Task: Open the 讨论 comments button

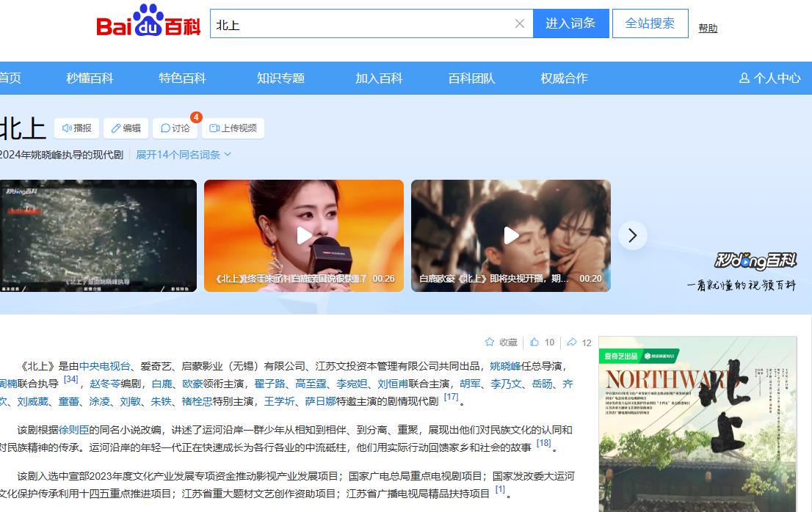Action: point(175,128)
